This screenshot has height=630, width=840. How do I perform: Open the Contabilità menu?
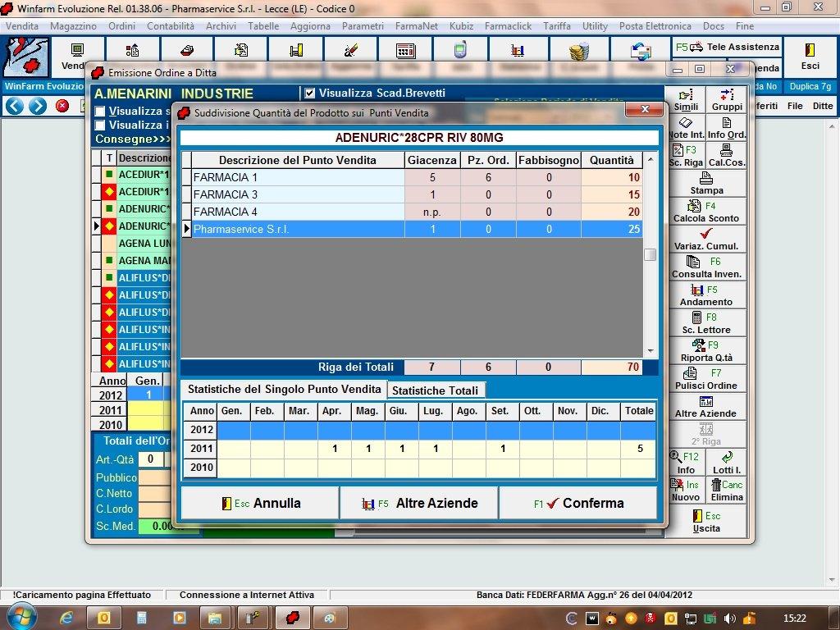171,26
